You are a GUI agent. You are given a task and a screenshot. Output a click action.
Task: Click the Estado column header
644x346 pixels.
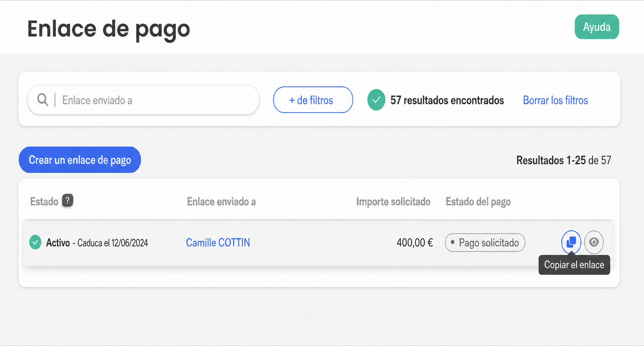pyautogui.click(x=44, y=201)
